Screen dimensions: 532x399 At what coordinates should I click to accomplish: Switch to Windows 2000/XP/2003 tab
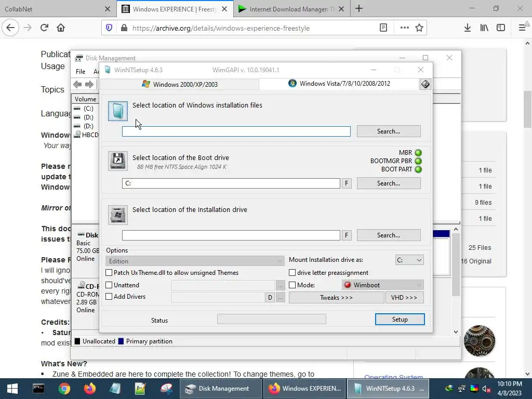pyautogui.click(x=180, y=84)
